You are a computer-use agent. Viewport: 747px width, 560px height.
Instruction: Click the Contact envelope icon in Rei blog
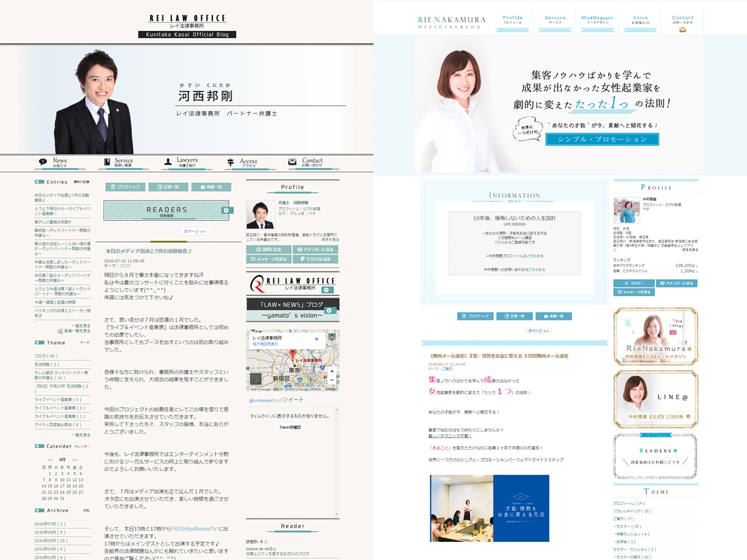click(x=292, y=162)
